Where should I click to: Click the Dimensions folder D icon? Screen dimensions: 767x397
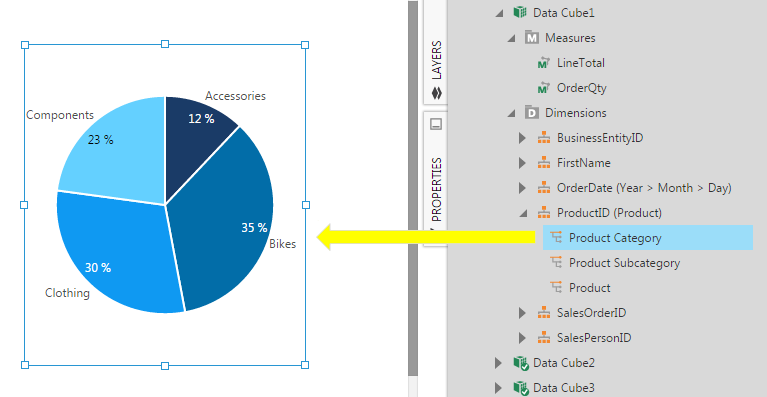point(532,113)
